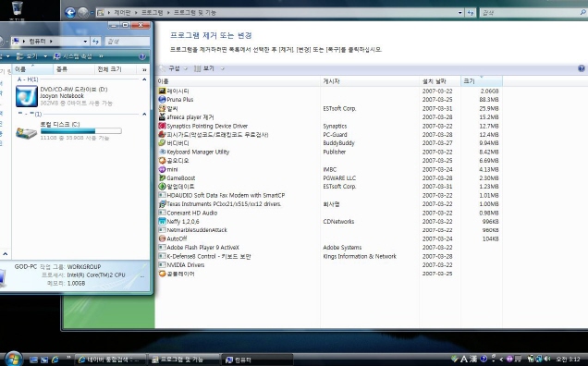Click the GOD-PC computer name
The width and height of the screenshot is (588, 366).
tap(26, 266)
